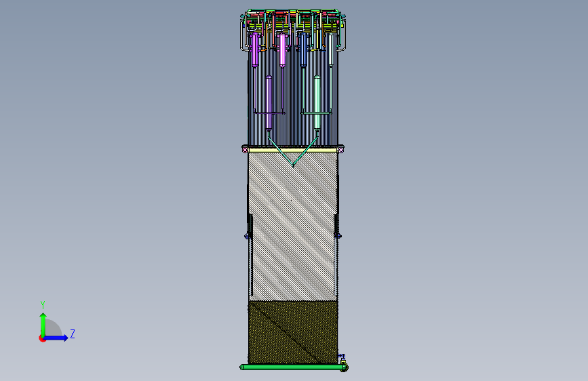This screenshot has width=588, height=381.
Task: Select the pink hub at right end of yellow bar
Action: pos(340,150)
